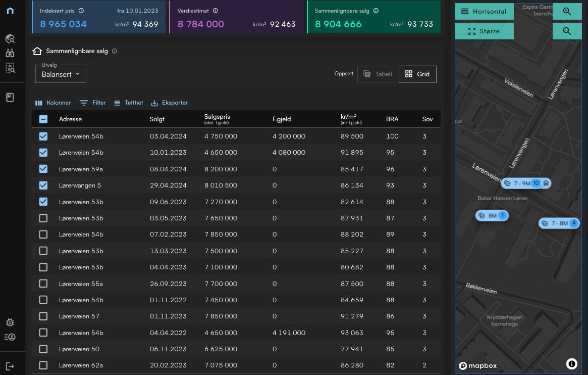
Task: Click the Eksporter button
Action: click(169, 103)
